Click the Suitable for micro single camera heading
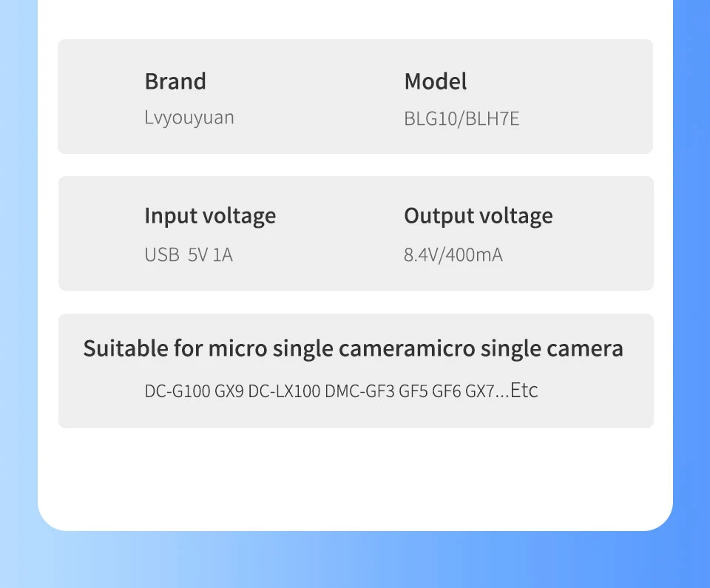 [x=354, y=349]
